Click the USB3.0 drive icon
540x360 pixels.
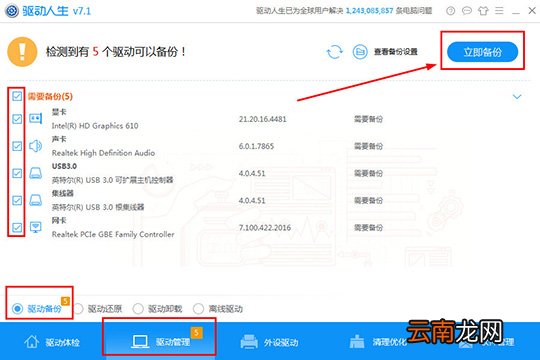(x=35, y=173)
